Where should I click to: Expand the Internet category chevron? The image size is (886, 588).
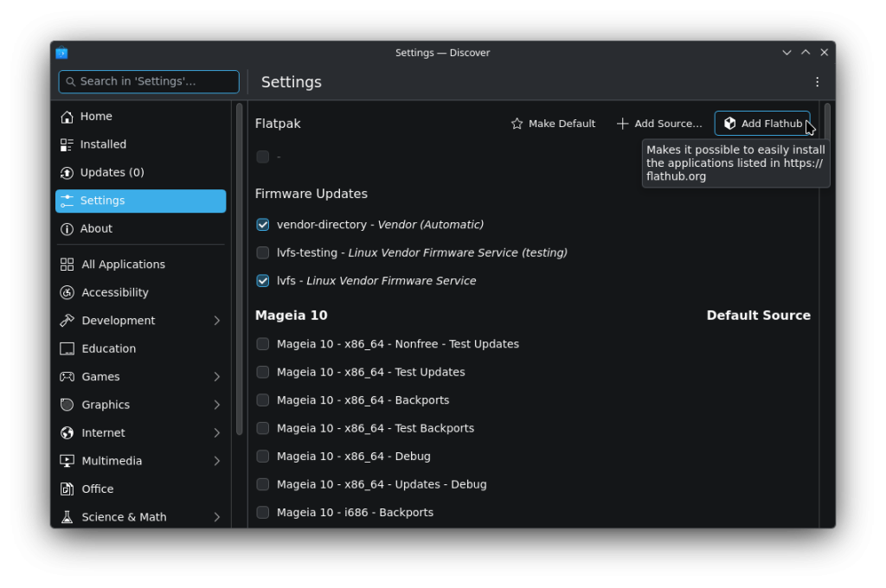217,433
